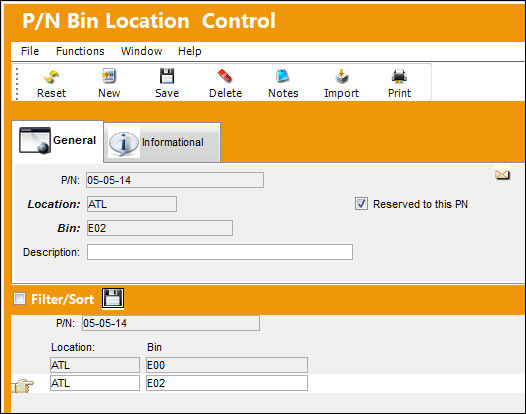526x414 pixels.
Task: Select the General tab
Action: click(x=58, y=141)
